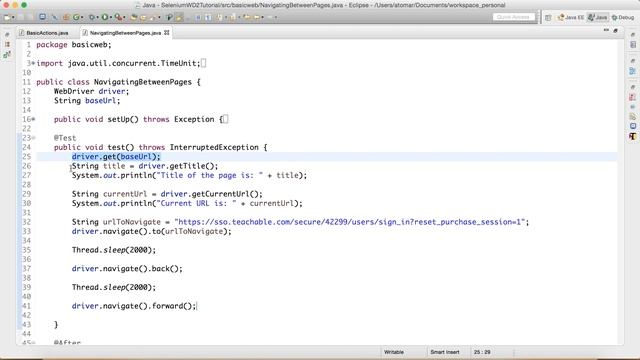Click the green macOS zoom window button
Viewport: 640px width, 360px height.
(24, 5)
